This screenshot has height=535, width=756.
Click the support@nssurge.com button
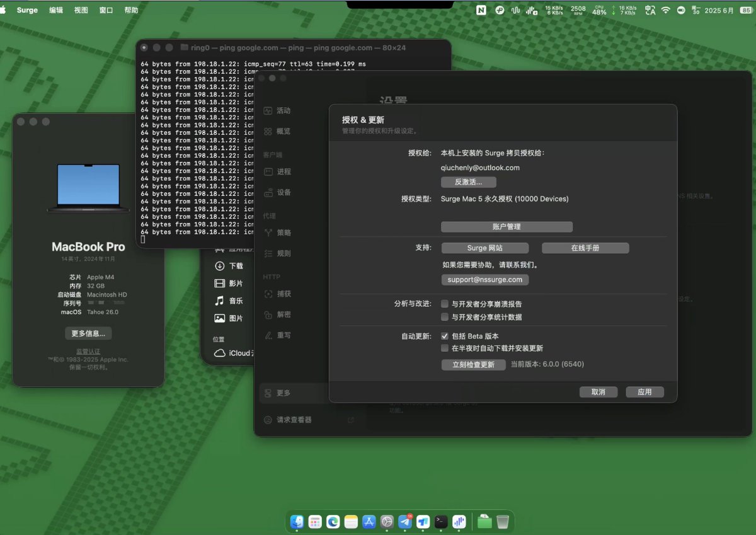pos(485,280)
